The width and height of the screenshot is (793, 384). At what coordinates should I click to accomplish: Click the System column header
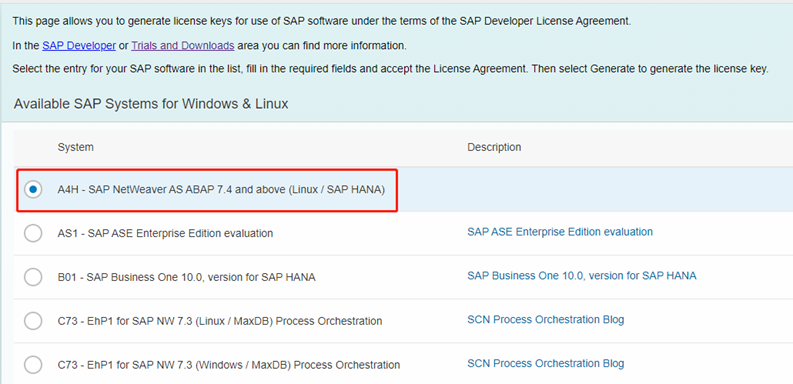(x=75, y=147)
